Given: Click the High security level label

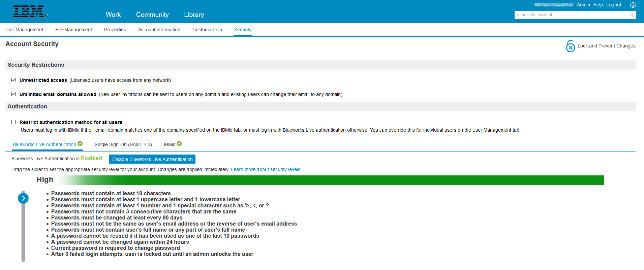Looking at the screenshot, I should pyautogui.click(x=45, y=180).
